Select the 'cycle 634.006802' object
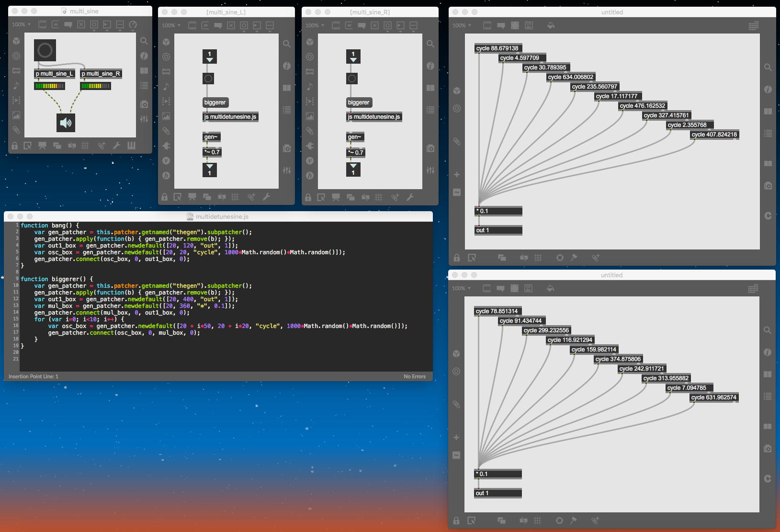The height and width of the screenshot is (532, 780). (570, 77)
